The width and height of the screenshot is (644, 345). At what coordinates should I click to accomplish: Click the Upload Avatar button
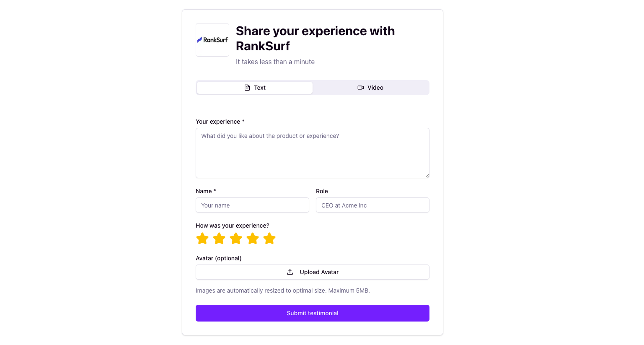pyautogui.click(x=312, y=272)
